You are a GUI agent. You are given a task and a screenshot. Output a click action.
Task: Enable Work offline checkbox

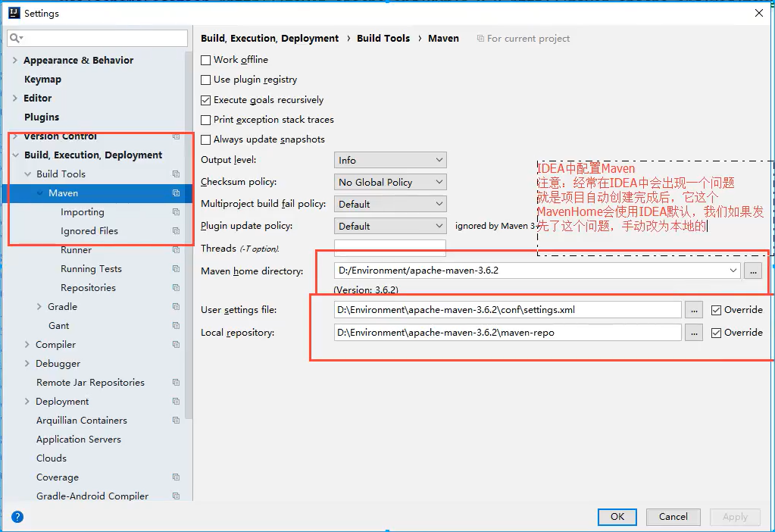pos(205,61)
